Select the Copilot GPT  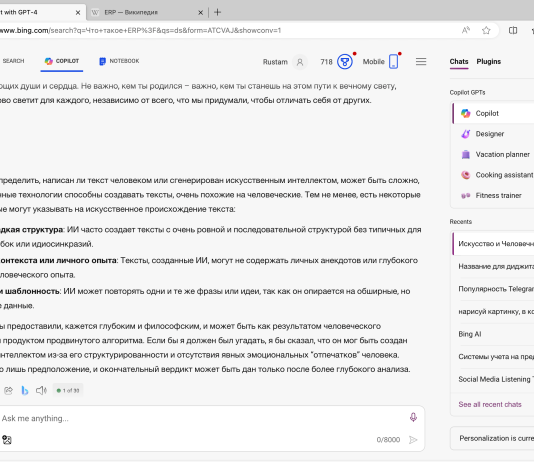(493, 113)
